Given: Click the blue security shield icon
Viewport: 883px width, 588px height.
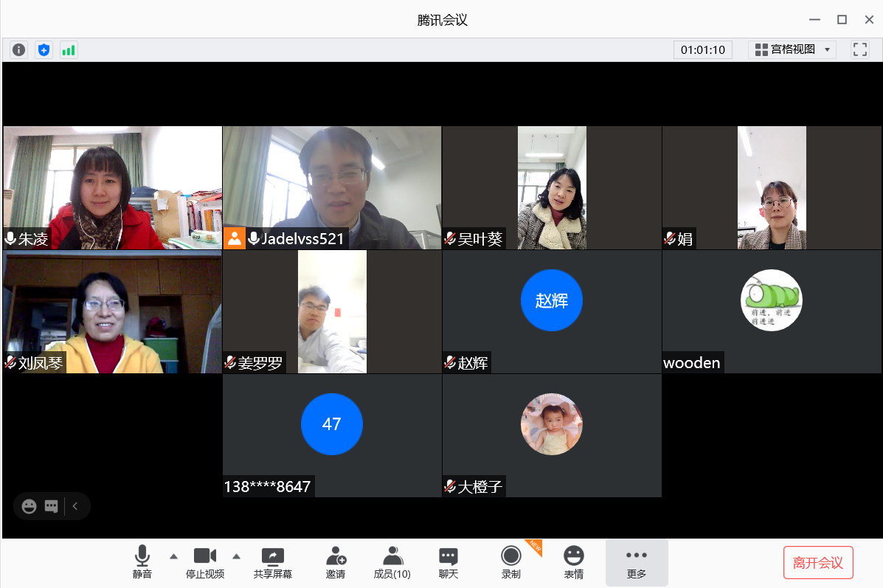Looking at the screenshot, I should tap(44, 50).
